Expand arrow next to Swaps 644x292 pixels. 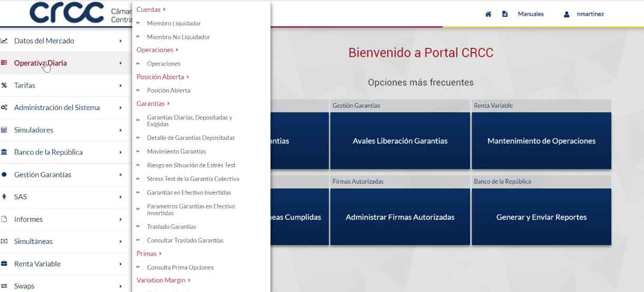[121, 286]
